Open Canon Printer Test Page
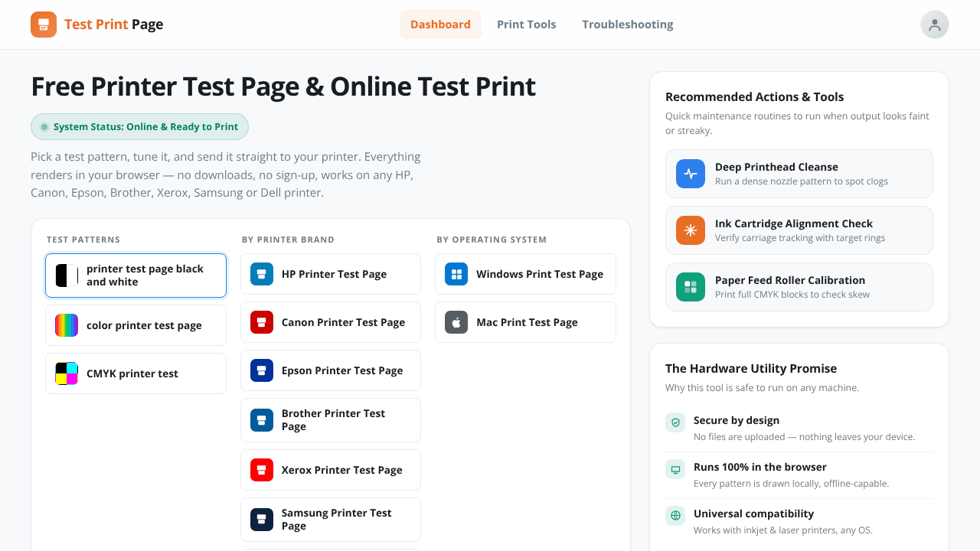Viewport: 980px width, 551px height. 331,322
